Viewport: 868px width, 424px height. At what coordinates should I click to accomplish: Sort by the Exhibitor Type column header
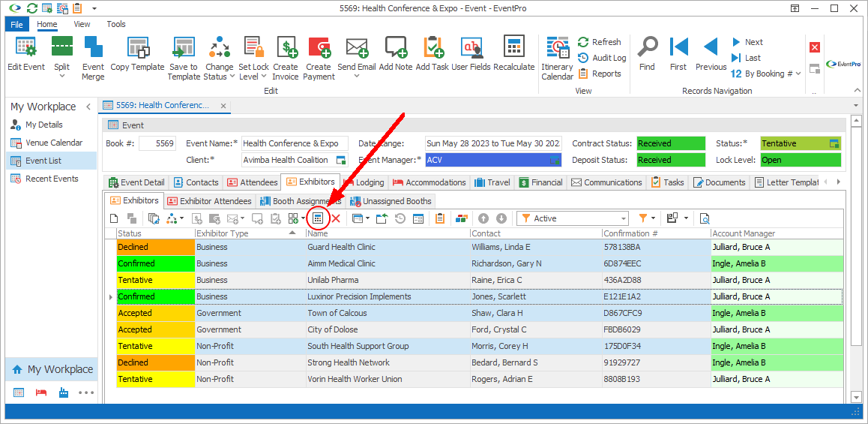point(249,233)
